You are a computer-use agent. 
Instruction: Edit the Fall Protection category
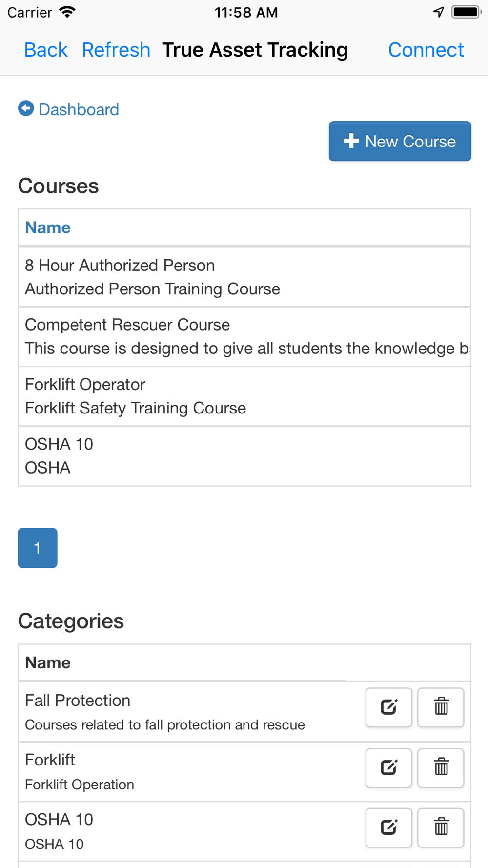click(389, 707)
